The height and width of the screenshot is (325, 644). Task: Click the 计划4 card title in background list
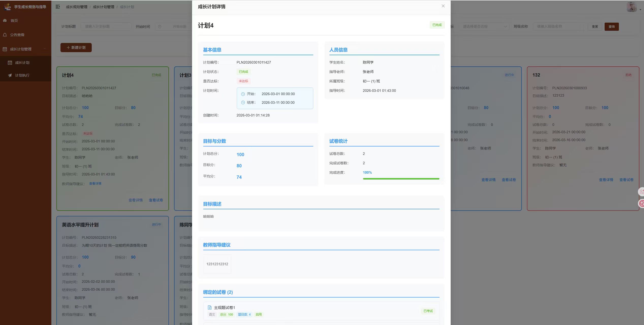pyautogui.click(x=68, y=75)
